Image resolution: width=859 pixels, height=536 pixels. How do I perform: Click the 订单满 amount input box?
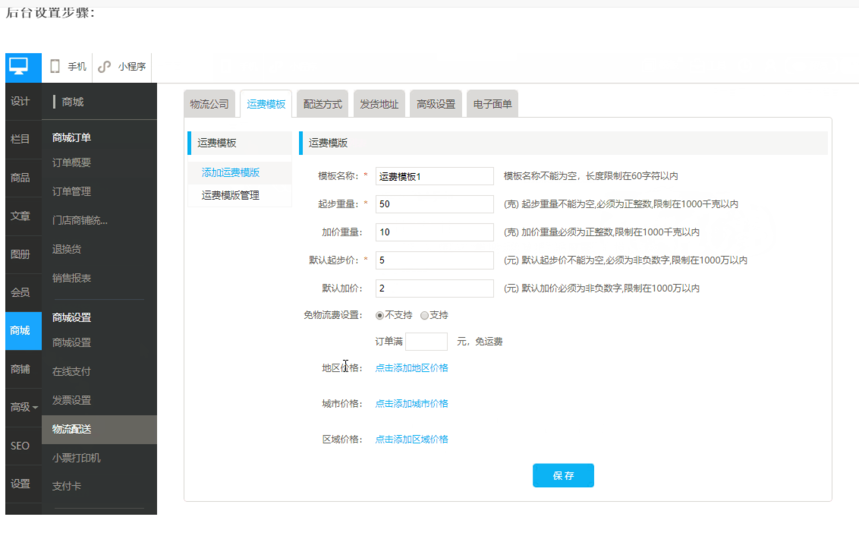pyautogui.click(x=426, y=342)
